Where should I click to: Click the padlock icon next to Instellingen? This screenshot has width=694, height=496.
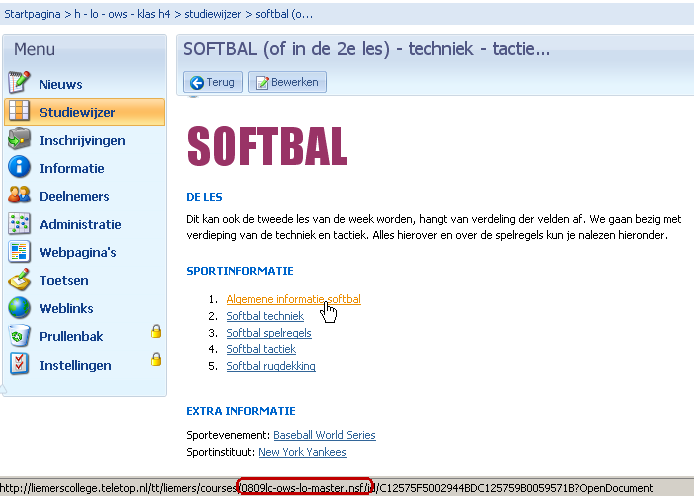pos(156,359)
